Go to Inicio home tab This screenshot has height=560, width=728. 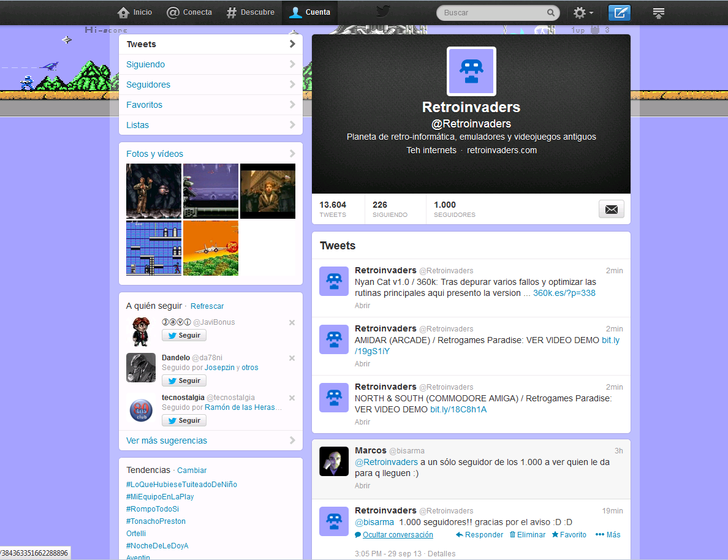(135, 12)
